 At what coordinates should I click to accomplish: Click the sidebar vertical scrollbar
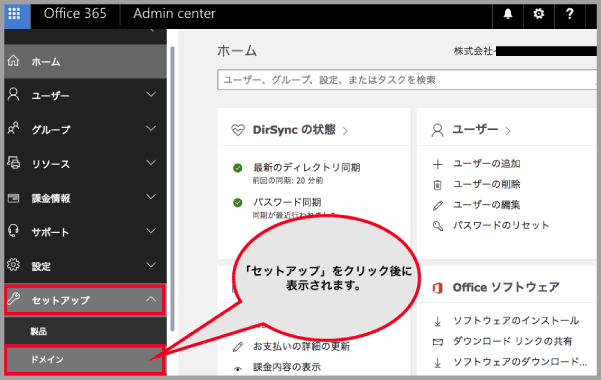point(172,188)
